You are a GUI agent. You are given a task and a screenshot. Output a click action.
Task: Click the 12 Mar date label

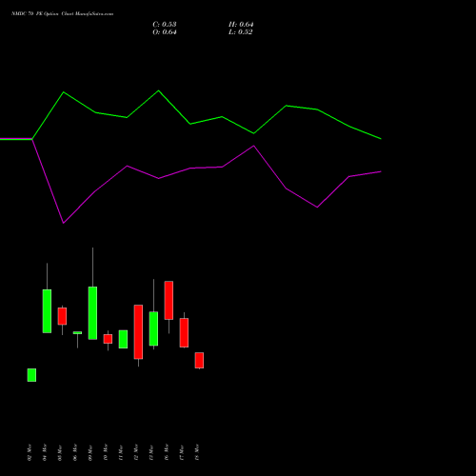click(136, 452)
